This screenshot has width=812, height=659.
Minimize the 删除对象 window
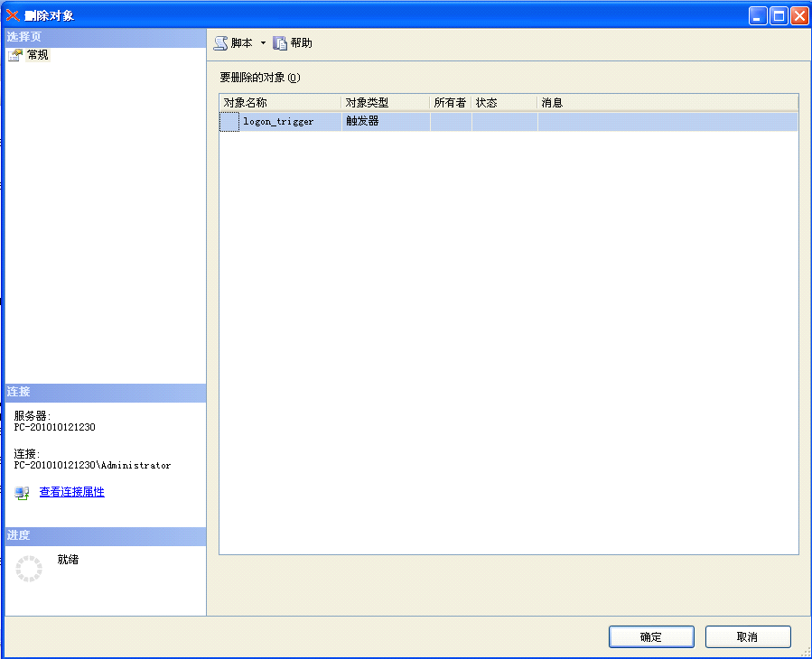pyautogui.click(x=758, y=15)
